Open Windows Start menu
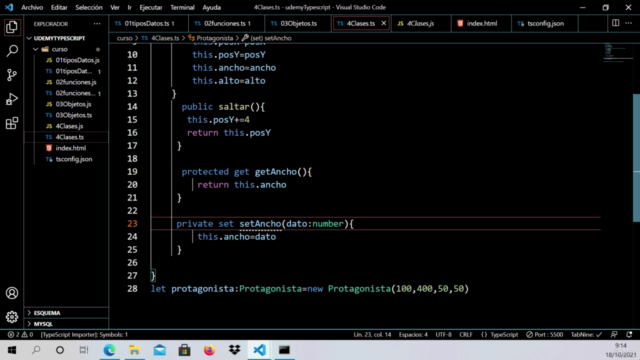This screenshot has height=360, width=640. [12, 350]
